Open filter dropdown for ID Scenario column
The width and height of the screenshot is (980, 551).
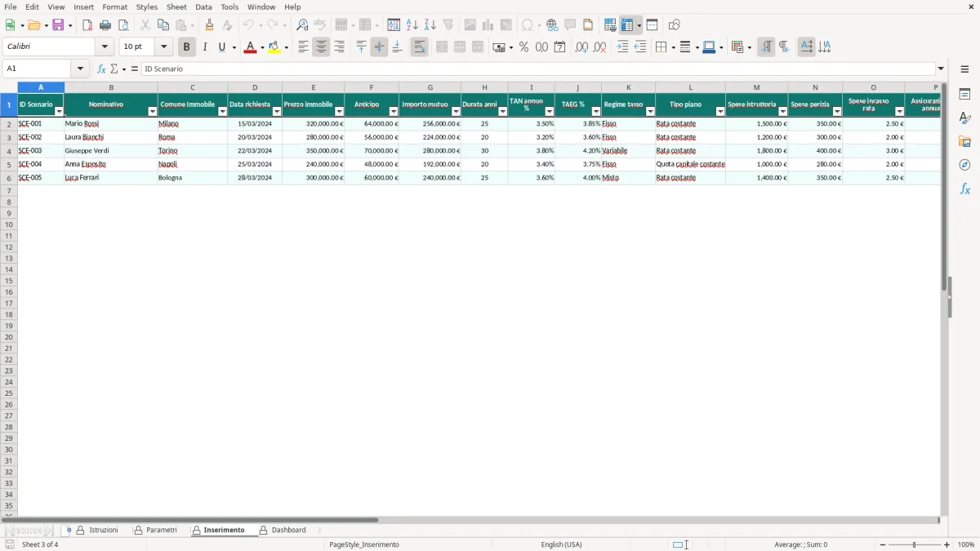point(59,111)
